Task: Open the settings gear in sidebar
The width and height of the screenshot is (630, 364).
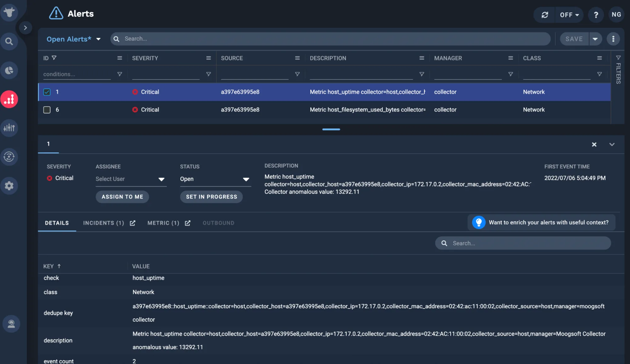Action: click(9, 185)
